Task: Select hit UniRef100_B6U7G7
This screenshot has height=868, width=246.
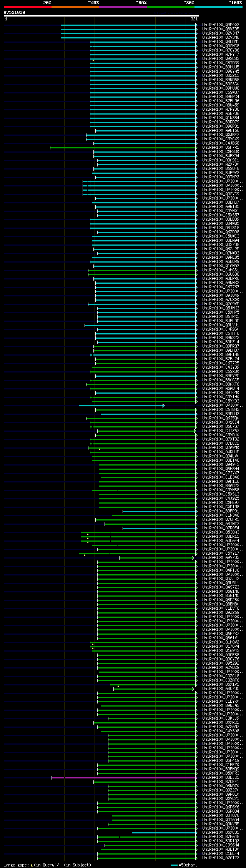Action: tap(221, 427)
